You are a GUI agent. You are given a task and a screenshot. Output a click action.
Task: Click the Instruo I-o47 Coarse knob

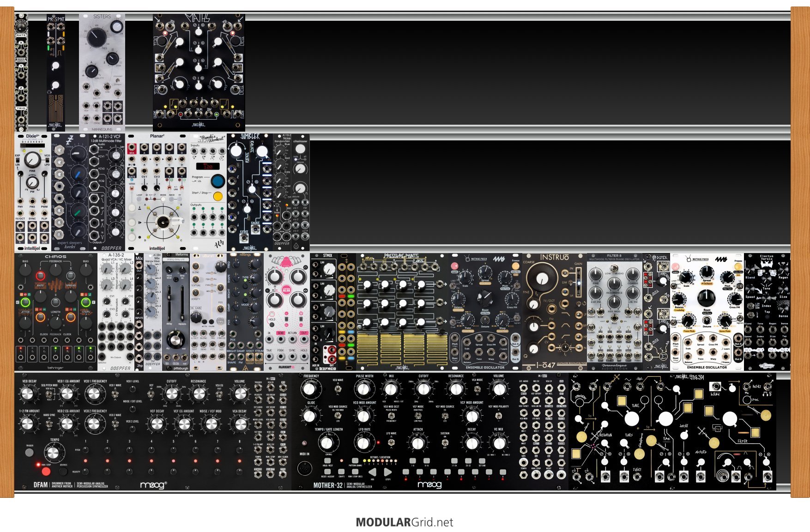pyautogui.click(x=543, y=278)
